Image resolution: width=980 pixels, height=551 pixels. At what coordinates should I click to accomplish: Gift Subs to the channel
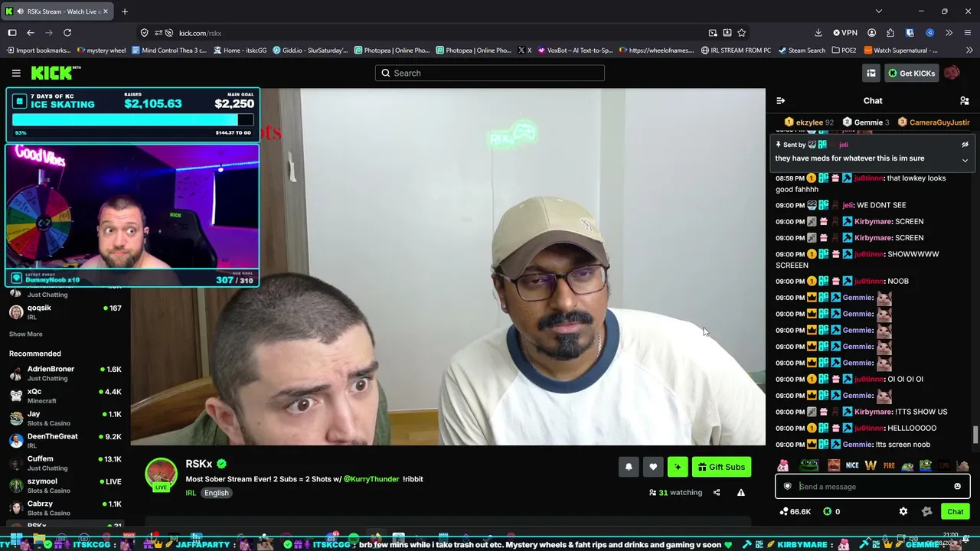coord(721,467)
